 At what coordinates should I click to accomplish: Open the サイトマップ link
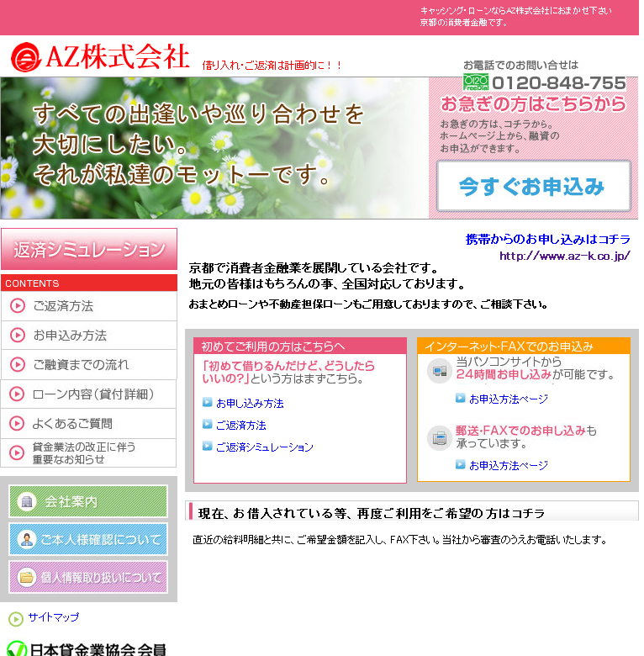point(54,617)
